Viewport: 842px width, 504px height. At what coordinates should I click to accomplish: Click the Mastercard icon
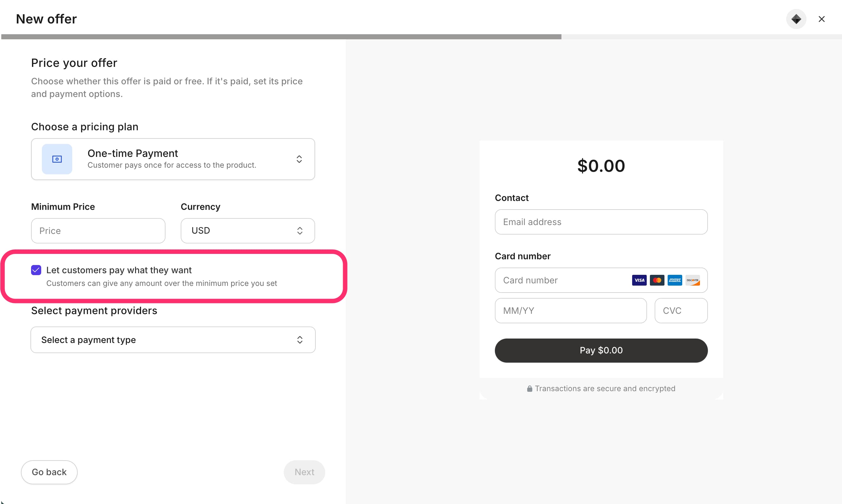click(657, 280)
